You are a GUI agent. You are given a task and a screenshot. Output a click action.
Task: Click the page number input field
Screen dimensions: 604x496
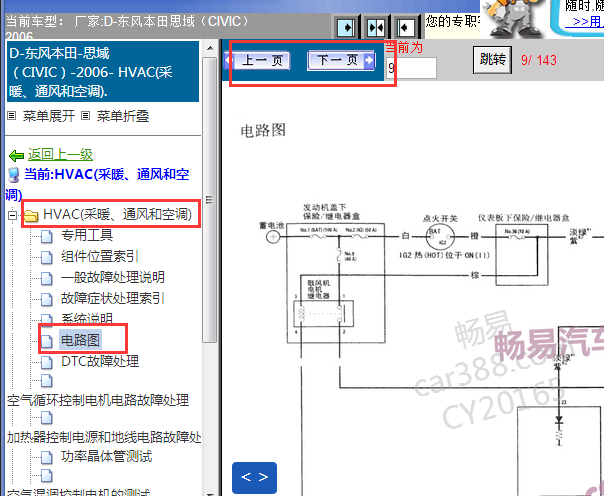click(411, 68)
